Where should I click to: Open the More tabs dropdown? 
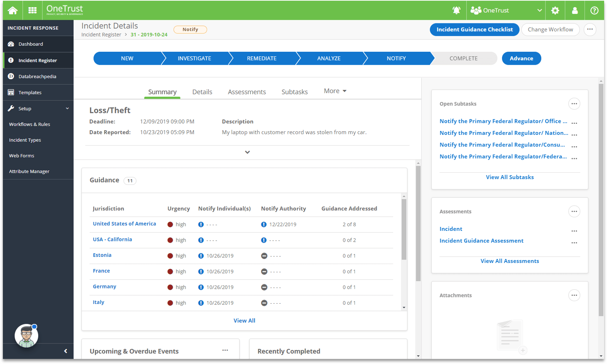pyautogui.click(x=335, y=91)
